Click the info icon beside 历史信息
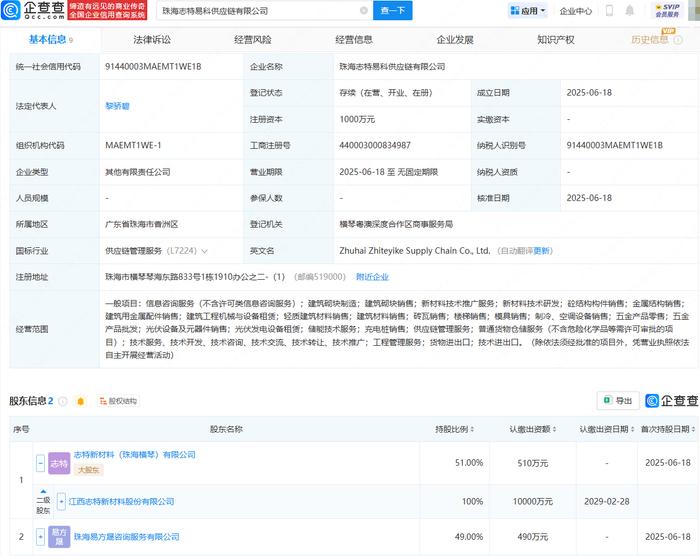The width and height of the screenshot is (700, 556). tap(678, 40)
